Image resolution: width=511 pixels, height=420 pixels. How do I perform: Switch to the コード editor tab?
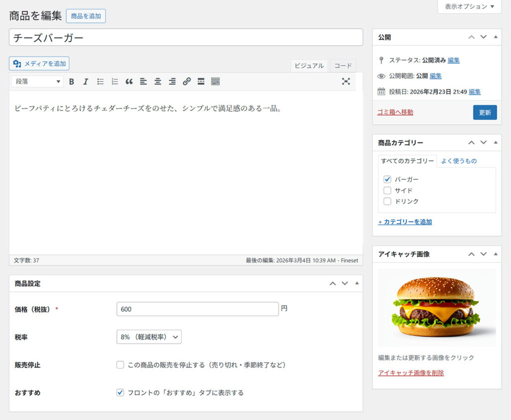[x=343, y=66]
